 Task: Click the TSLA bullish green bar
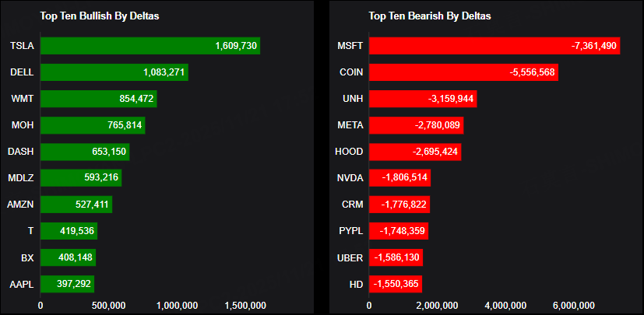(x=150, y=46)
